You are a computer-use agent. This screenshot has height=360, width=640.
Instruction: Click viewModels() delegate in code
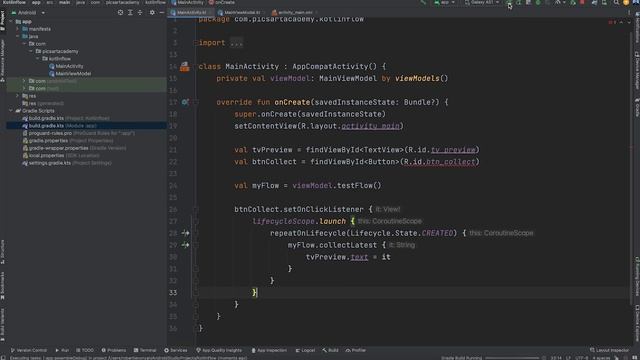[422, 78]
